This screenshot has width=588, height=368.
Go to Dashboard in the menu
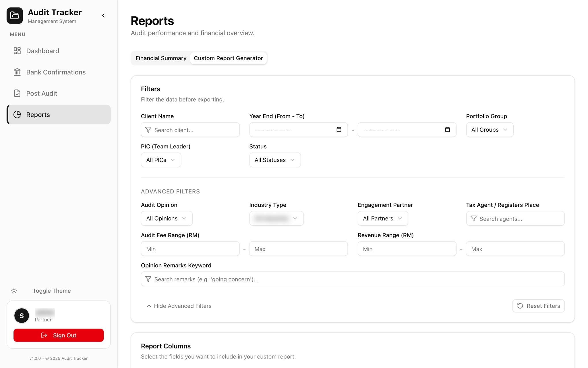click(59, 51)
